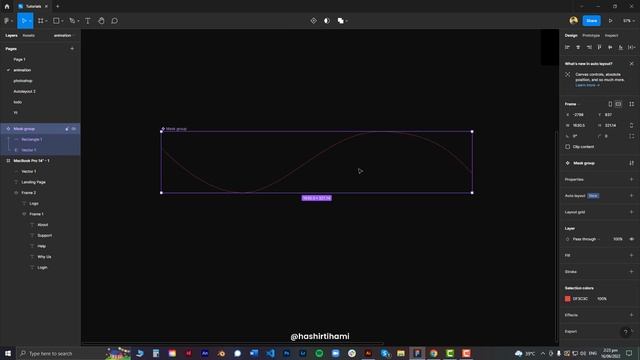This screenshot has width=640, height=360.
Task: Click the Create component icon
Action: click(313, 21)
